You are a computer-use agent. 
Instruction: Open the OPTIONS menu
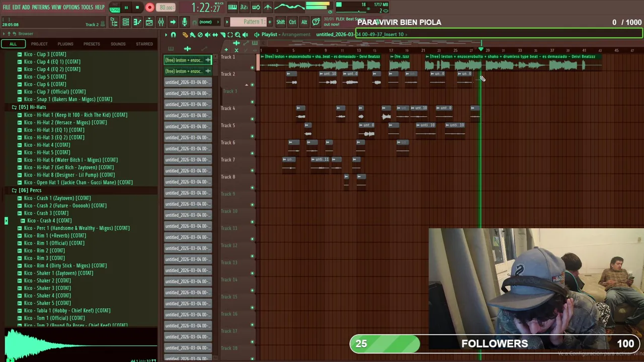[71, 7]
